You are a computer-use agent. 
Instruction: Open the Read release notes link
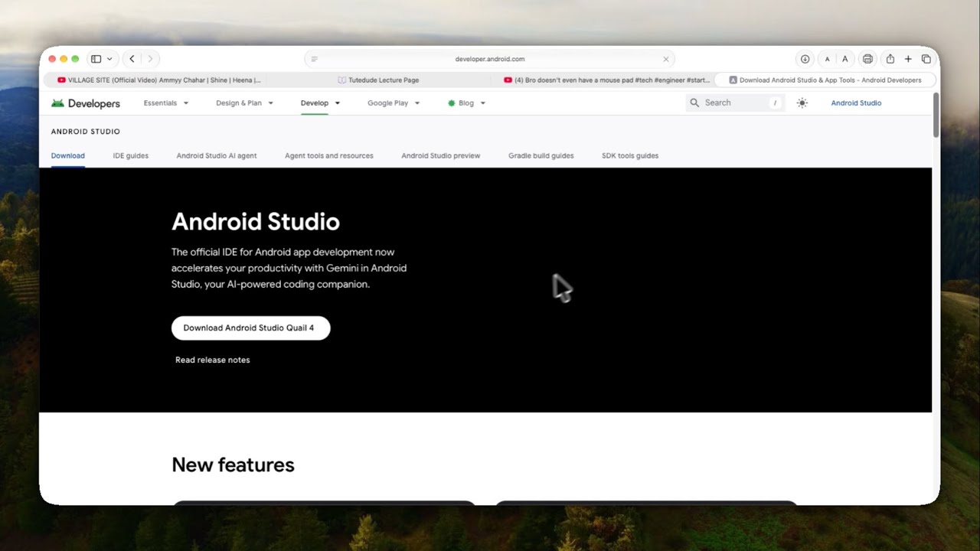tap(213, 360)
